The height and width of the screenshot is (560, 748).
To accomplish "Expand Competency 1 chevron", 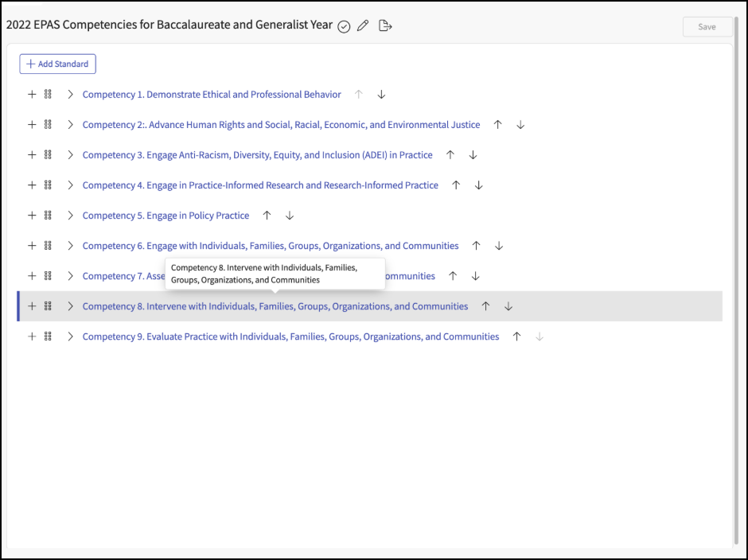I will click(x=71, y=95).
